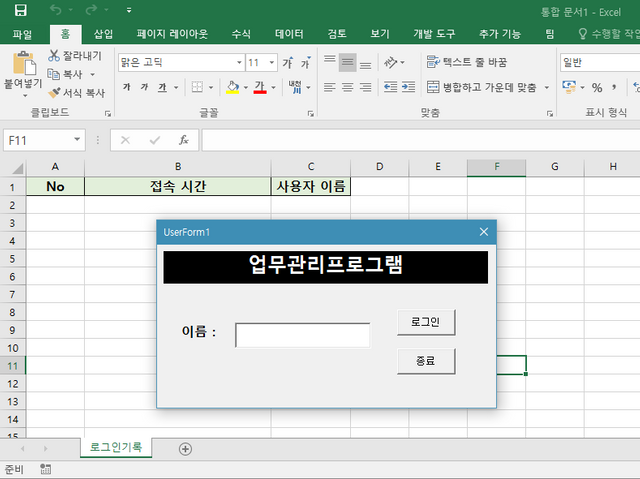The height and width of the screenshot is (479, 640).
Task: Open clipboard group dialog launcher
Action: pyautogui.click(x=108, y=113)
